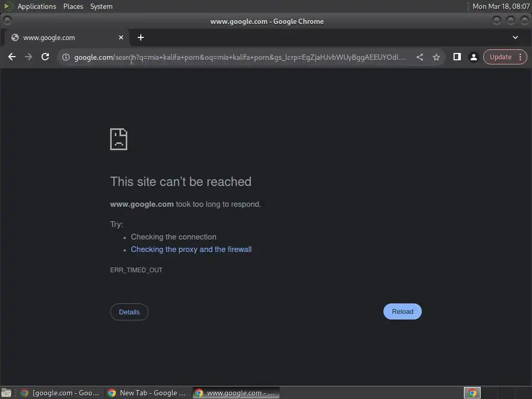Share this page using the share icon
The width and height of the screenshot is (532, 399).
(x=420, y=57)
